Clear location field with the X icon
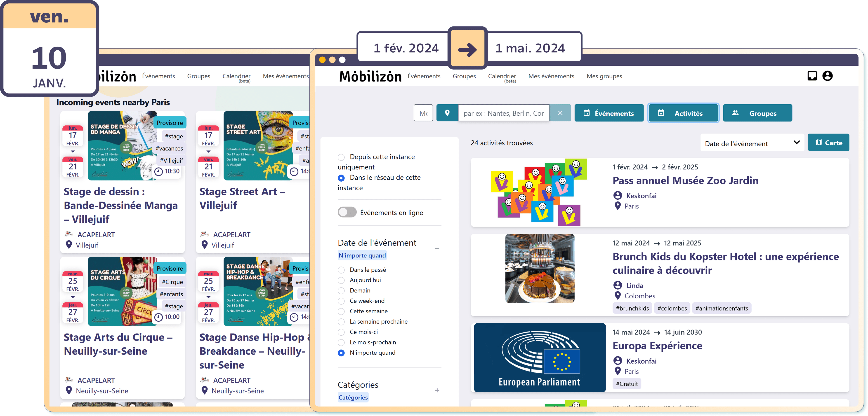 [560, 113]
